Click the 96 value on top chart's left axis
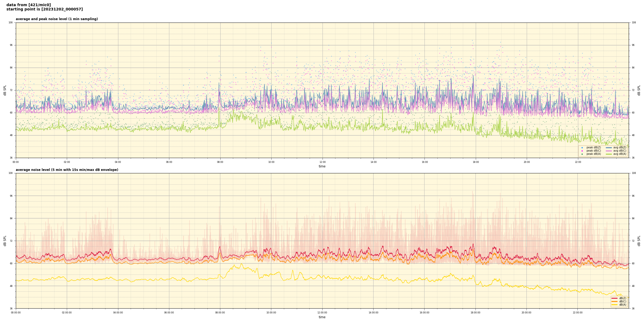 [11, 45]
